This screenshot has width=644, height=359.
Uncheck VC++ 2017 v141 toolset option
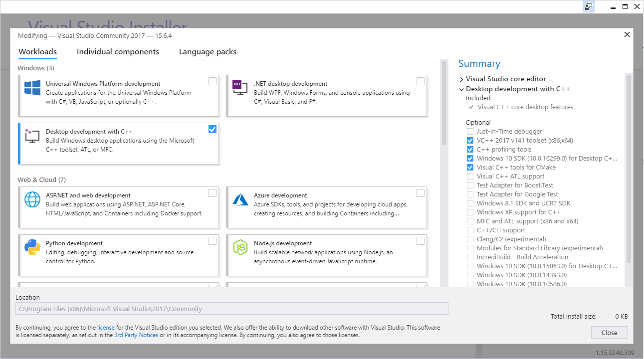tap(470, 141)
